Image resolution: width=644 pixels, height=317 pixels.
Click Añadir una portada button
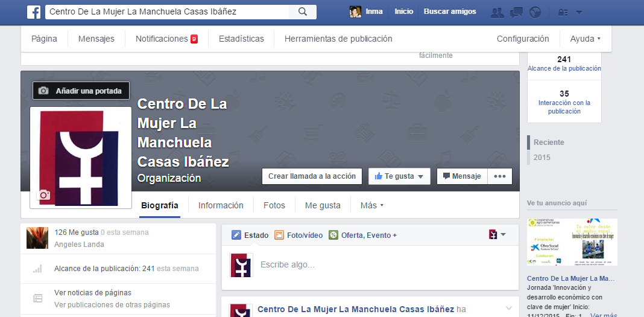[x=81, y=91]
